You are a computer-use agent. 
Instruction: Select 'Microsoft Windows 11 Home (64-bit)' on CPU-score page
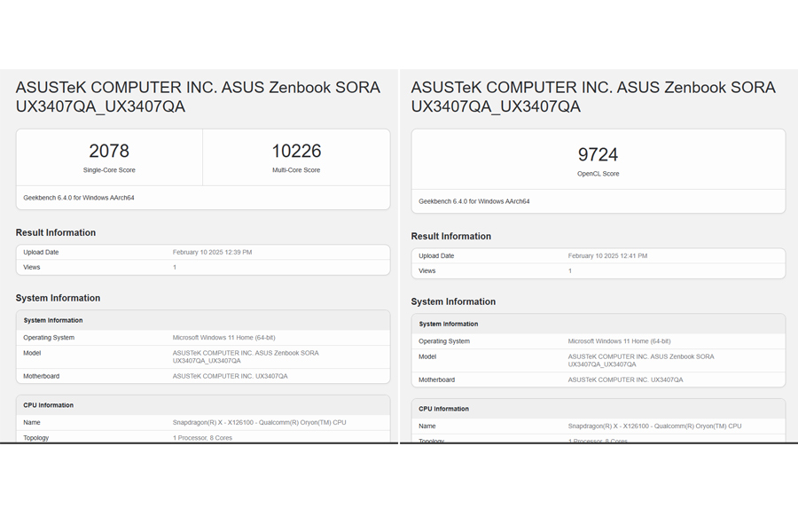(x=224, y=338)
